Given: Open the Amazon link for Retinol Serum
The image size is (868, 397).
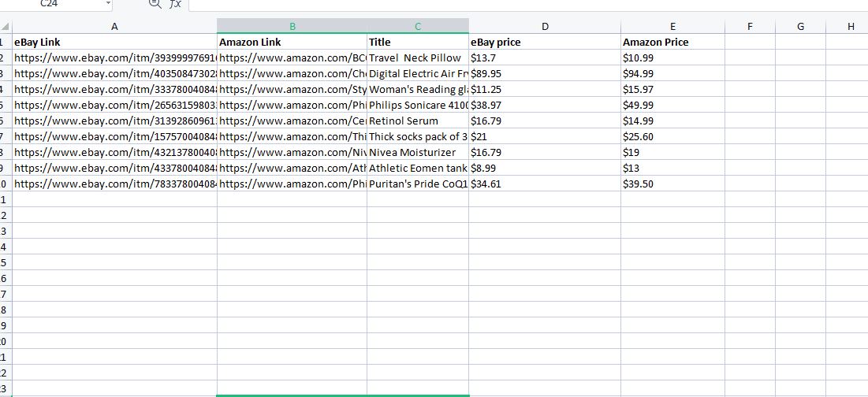Looking at the screenshot, I should (x=292, y=121).
